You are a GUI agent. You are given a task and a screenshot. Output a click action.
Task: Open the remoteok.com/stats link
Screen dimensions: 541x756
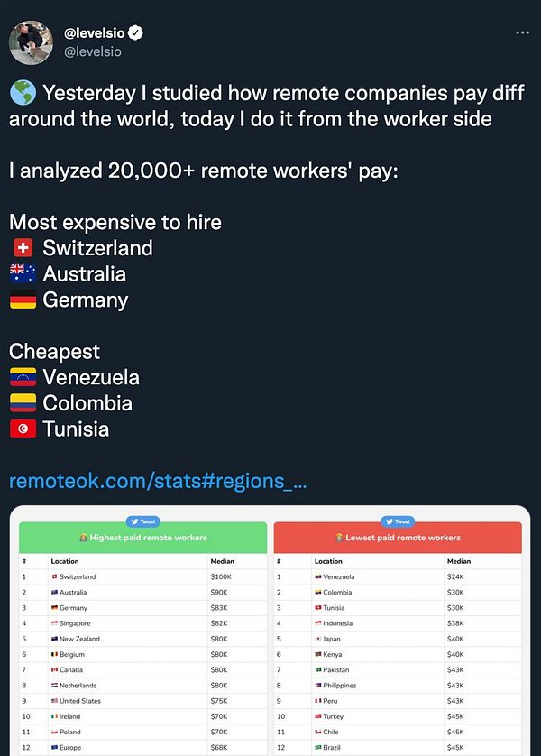pyautogui.click(x=158, y=481)
